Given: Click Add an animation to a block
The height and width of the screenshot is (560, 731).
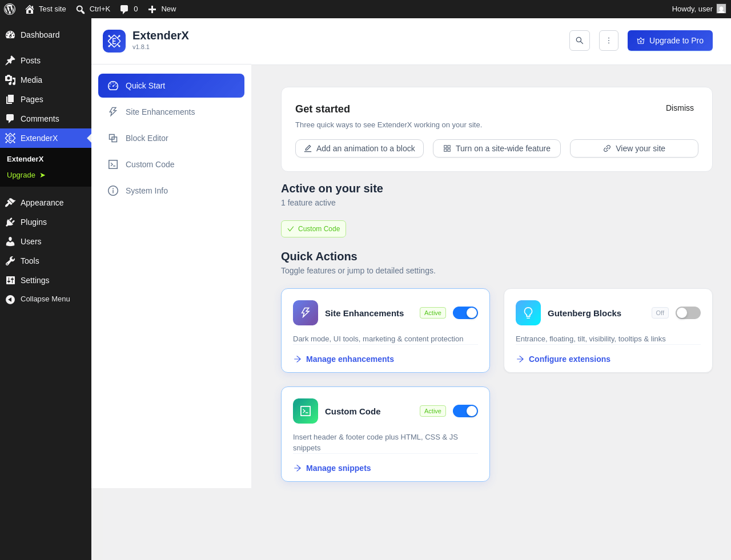Looking at the screenshot, I should point(359,148).
